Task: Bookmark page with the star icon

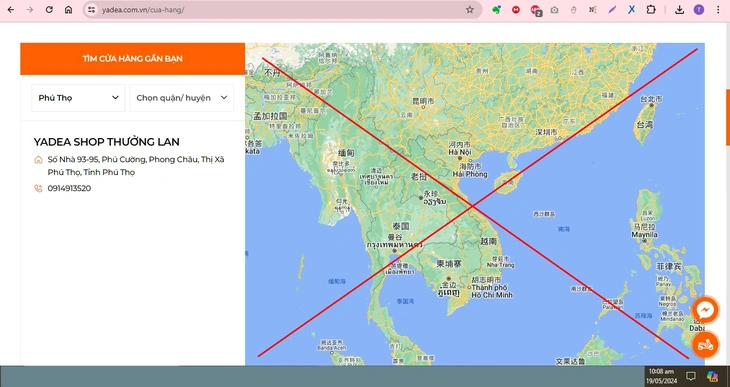Action: coord(470,9)
